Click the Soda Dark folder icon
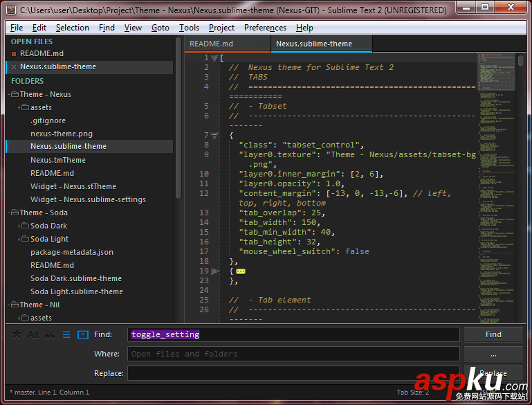 tap(25, 226)
